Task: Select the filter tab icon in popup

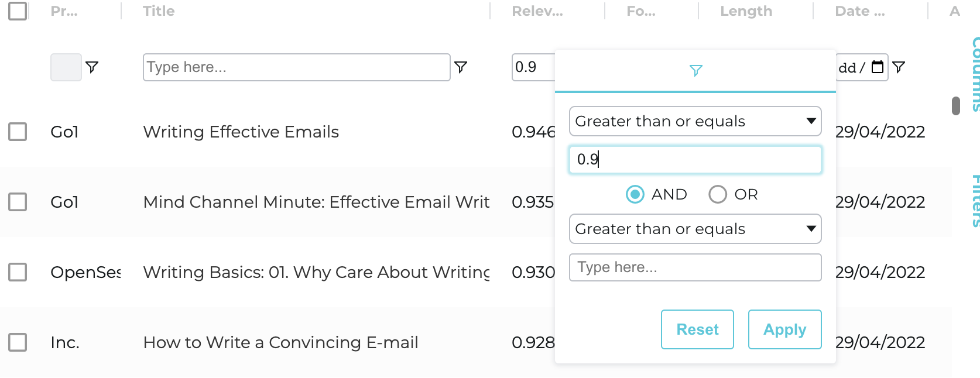Action: pos(695,71)
